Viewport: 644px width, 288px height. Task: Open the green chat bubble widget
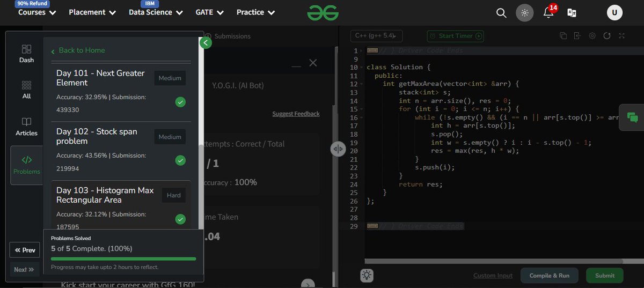632,117
